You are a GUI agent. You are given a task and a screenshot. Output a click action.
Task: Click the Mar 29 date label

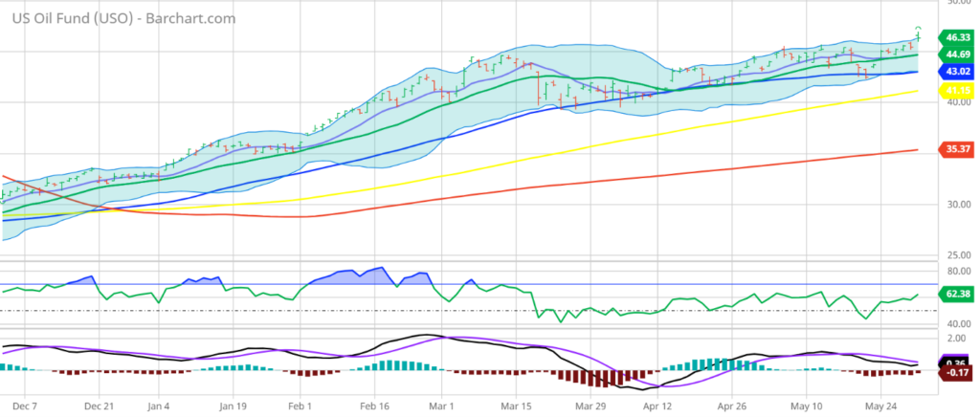[590, 406]
